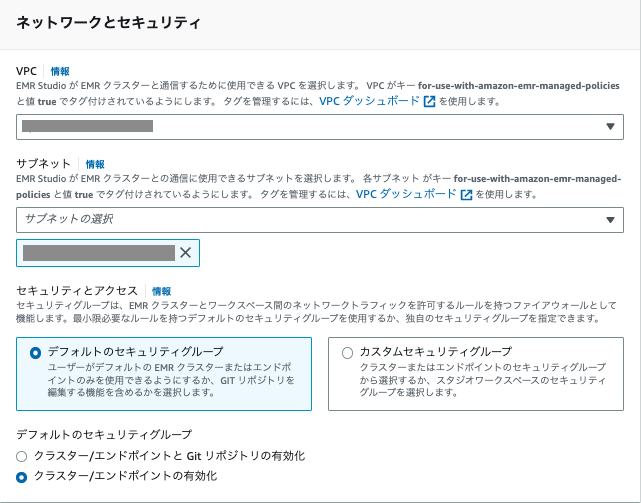The width and height of the screenshot is (641, 503).
Task: Remove the selected subnet tag with X
Action: pyautogui.click(x=186, y=253)
